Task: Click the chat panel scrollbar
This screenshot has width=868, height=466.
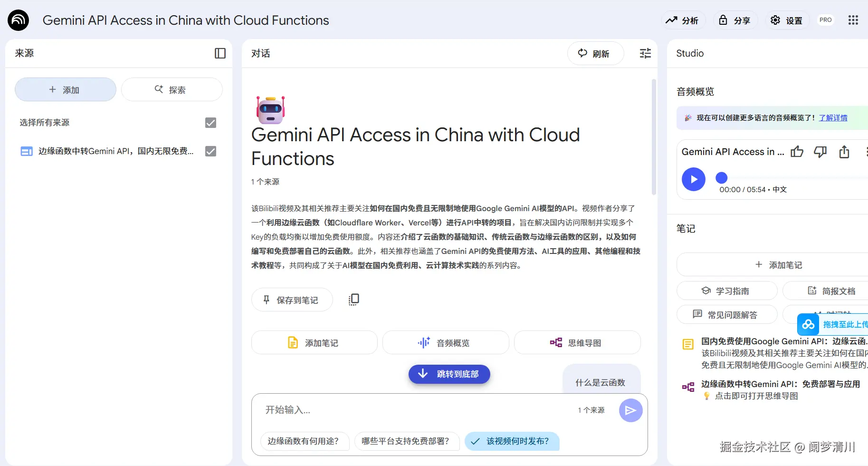Action: tap(654, 137)
